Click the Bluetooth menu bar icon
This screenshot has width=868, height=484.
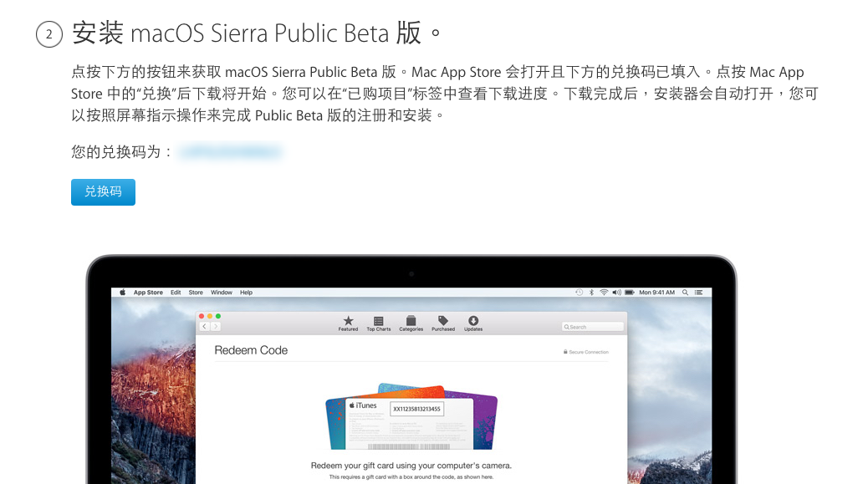591,292
